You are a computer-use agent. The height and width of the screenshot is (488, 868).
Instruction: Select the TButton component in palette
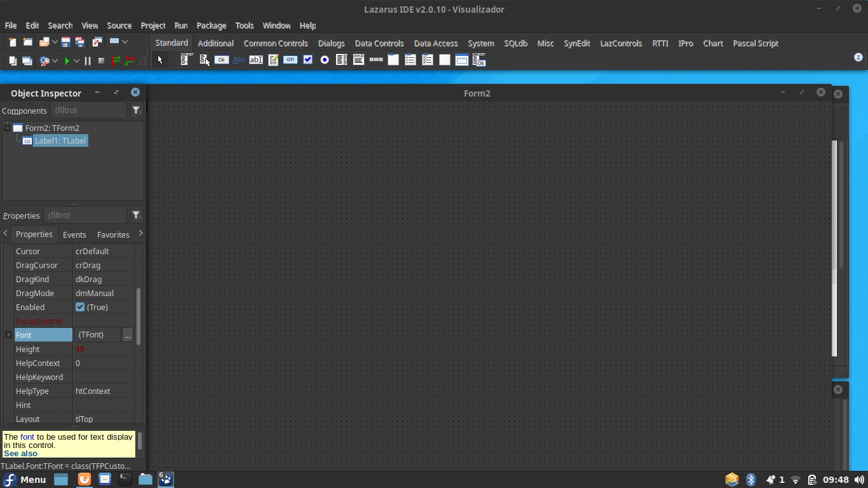(x=221, y=60)
